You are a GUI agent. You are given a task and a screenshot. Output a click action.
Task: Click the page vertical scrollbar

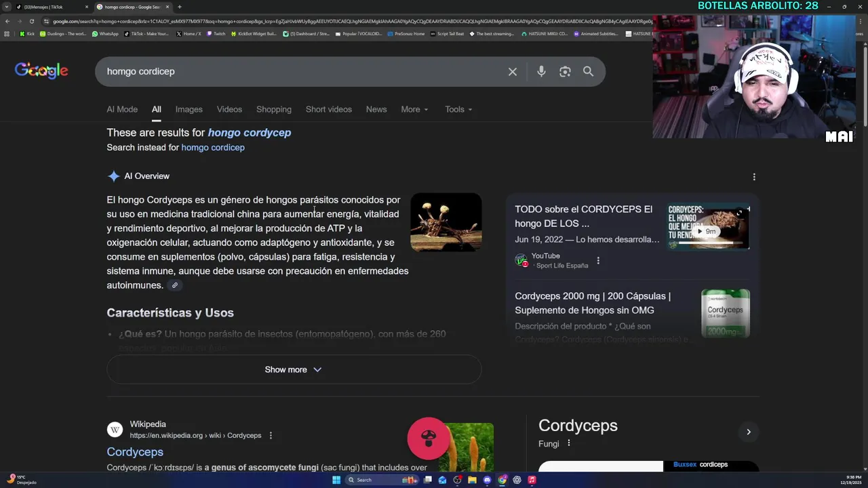[x=865, y=85]
